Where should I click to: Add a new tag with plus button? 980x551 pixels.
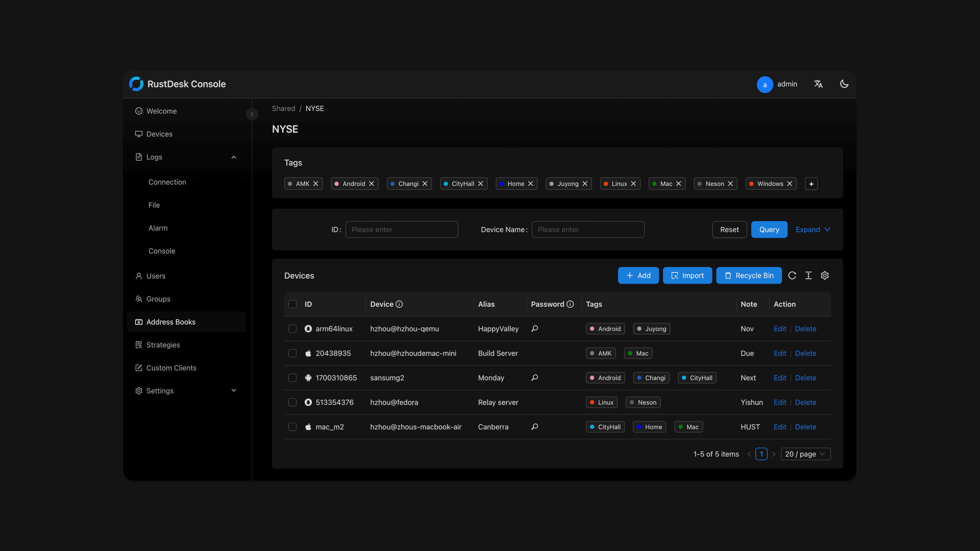pos(812,184)
